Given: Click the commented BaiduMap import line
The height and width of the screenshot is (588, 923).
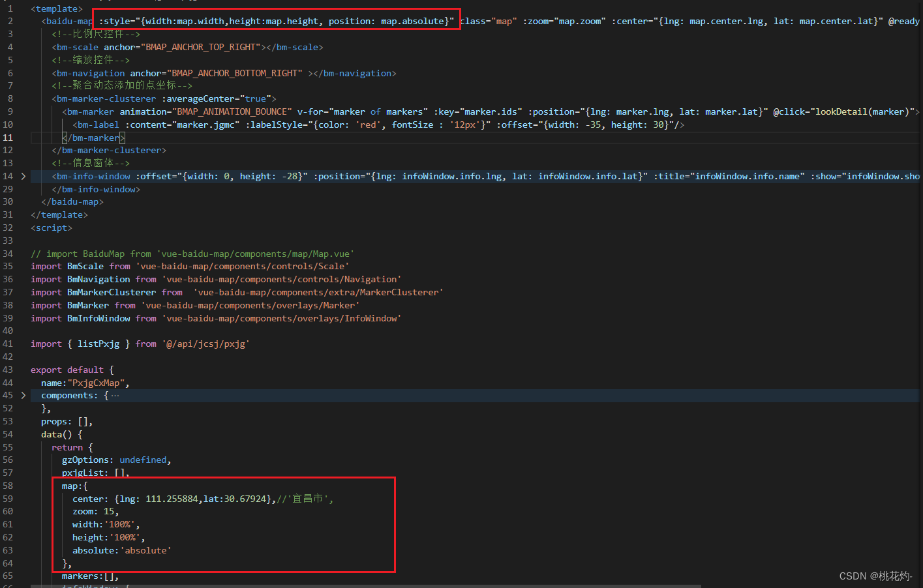Looking at the screenshot, I should pos(192,254).
